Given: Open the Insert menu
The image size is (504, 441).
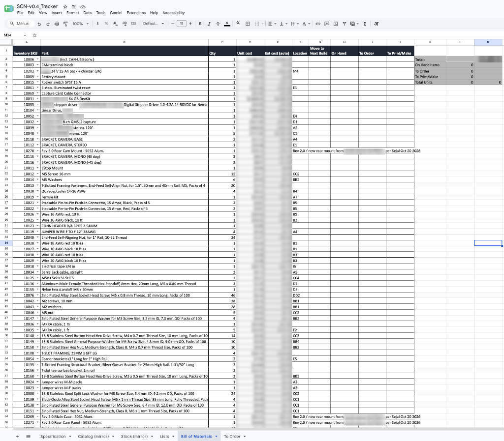Looking at the screenshot, I should tap(57, 13).
